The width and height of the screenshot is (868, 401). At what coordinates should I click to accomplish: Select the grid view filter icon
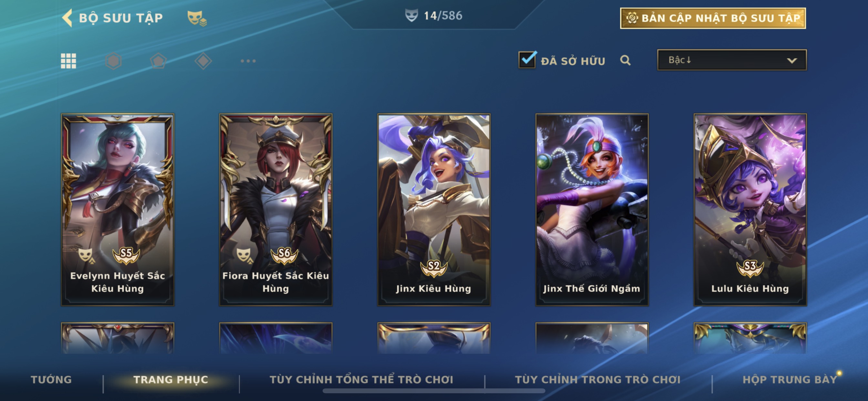[x=68, y=61]
